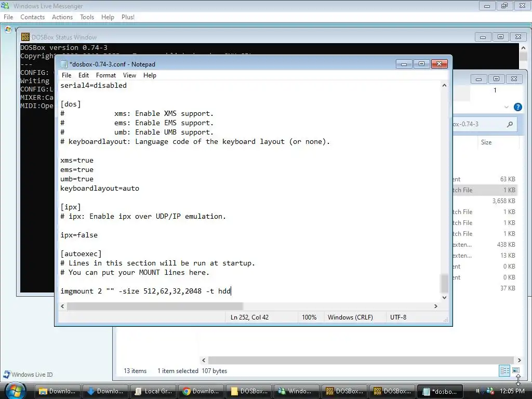The width and height of the screenshot is (532, 399).
Task: Click the [autoexec] section header text
Action: tap(81, 254)
